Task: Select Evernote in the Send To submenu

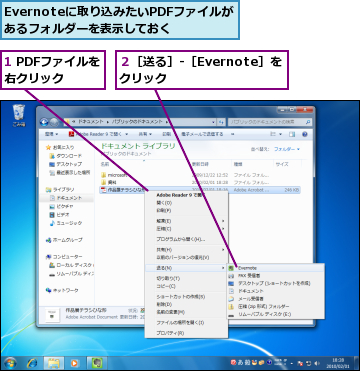Action: point(276,268)
